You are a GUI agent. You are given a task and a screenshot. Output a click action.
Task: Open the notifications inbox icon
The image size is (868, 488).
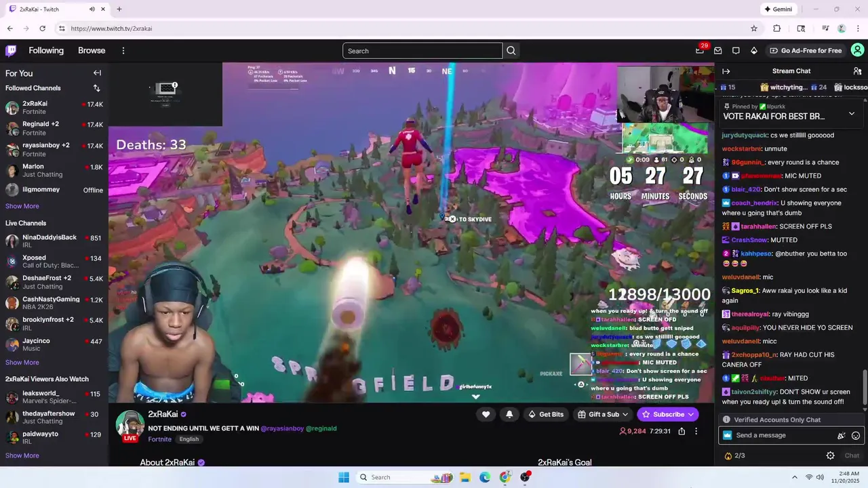(717, 51)
